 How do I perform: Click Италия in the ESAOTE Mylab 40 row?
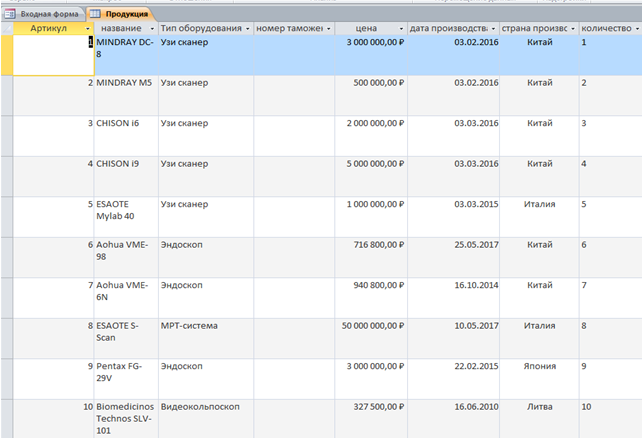(539, 217)
